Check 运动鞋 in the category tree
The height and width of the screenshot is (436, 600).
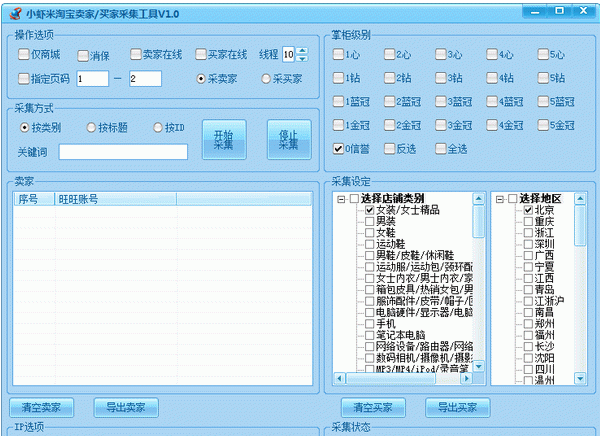[x=370, y=244]
